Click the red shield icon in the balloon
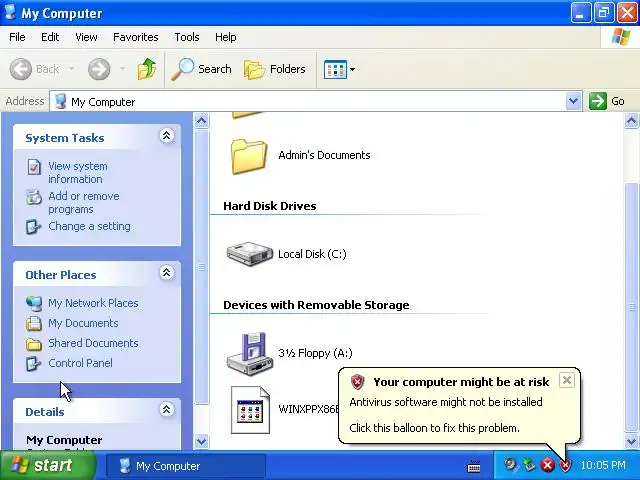Screen dimensions: 640x480 (357, 382)
